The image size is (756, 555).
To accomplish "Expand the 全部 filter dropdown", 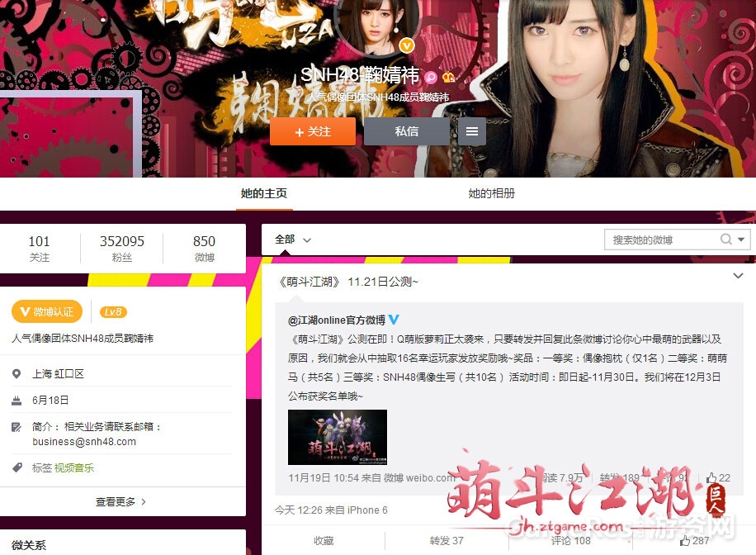I will [293, 240].
